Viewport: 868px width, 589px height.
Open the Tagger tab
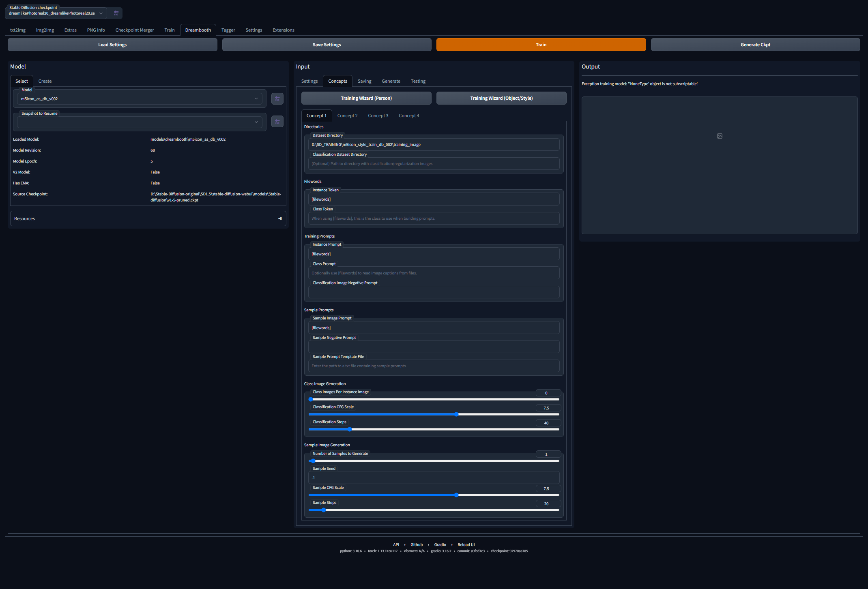tap(228, 30)
